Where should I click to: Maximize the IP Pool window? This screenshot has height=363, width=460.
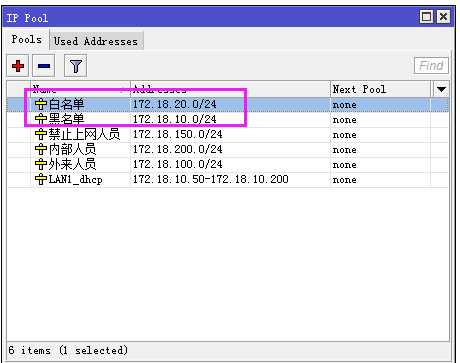tap(426, 17)
